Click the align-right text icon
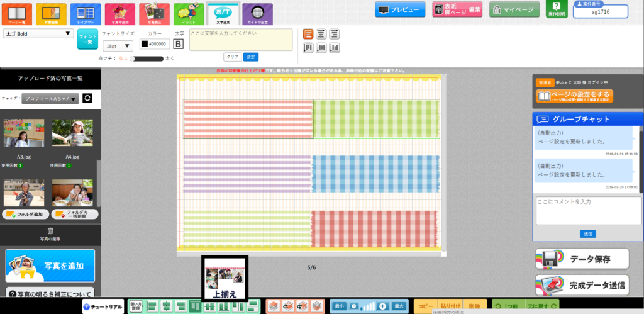The width and height of the screenshot is (644, 314). coord(335,34)
